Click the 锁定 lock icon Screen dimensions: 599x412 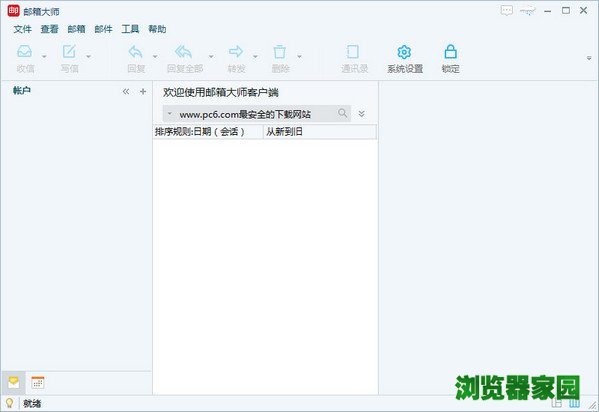click(450, 52)
